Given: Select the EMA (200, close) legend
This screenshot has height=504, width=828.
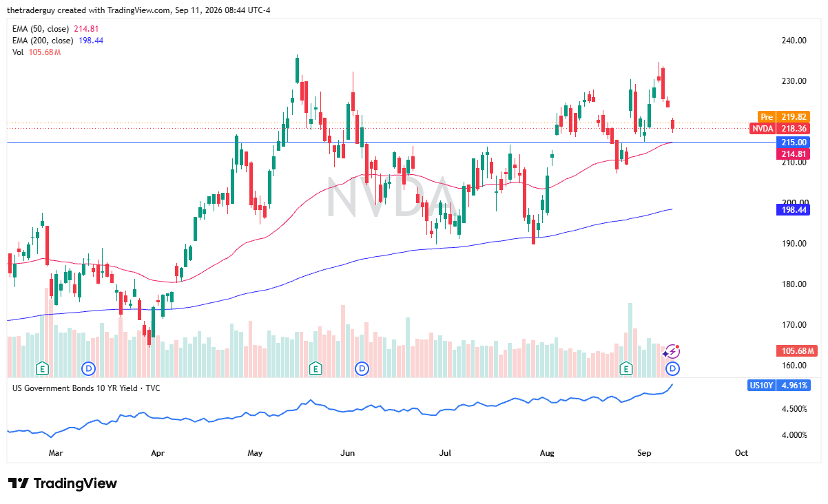Looking at the screenshot, I should pyautogui.click(x=59, y=41).
